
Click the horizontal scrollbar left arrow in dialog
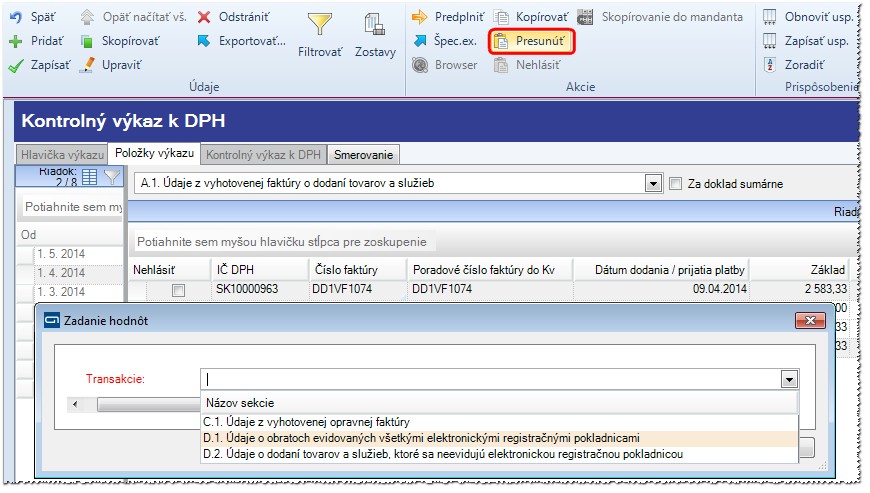pos(75,404)
